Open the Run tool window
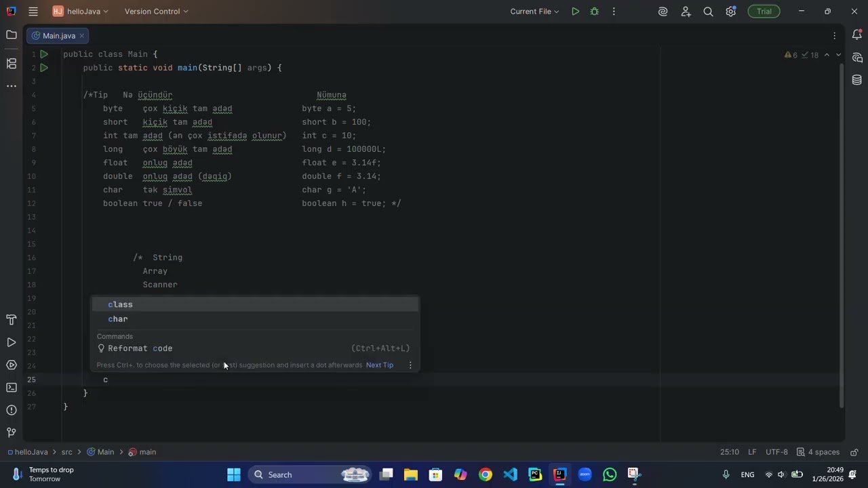Image resolution: width=868 pixels, height=488 pixels. pos(12,342)
